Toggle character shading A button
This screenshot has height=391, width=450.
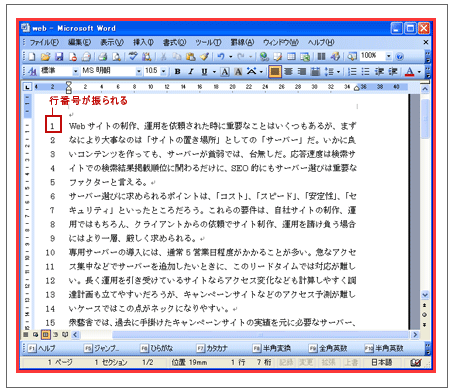click(238, 71)
